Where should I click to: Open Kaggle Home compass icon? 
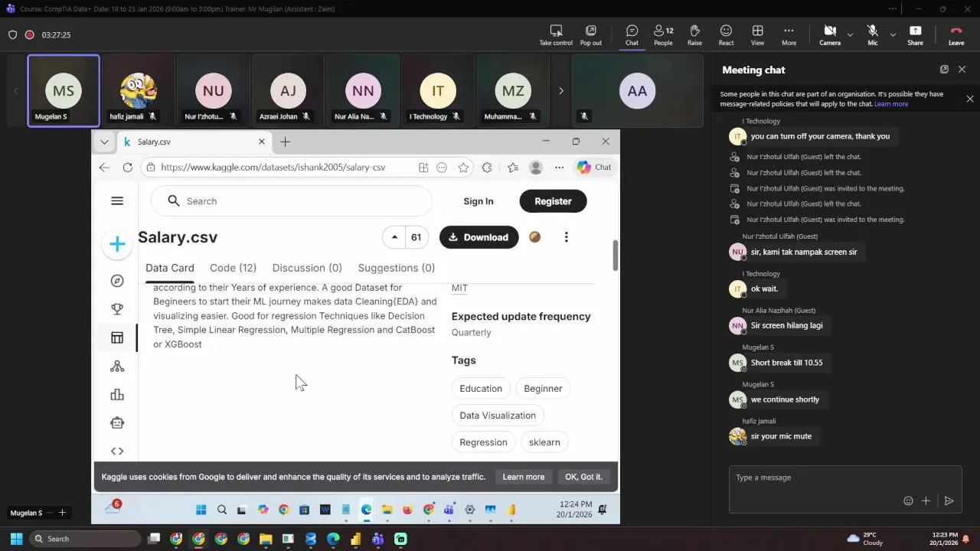tap(117, 281)
